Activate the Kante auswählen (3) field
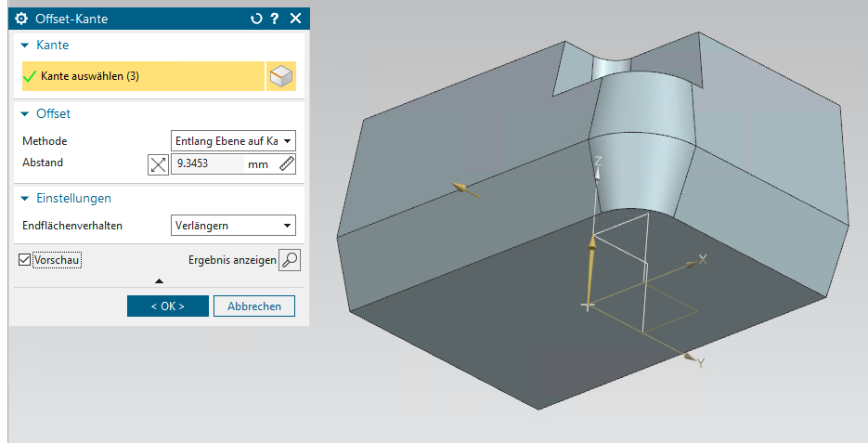This screenshot has height=443, width=868. point(143,76)
